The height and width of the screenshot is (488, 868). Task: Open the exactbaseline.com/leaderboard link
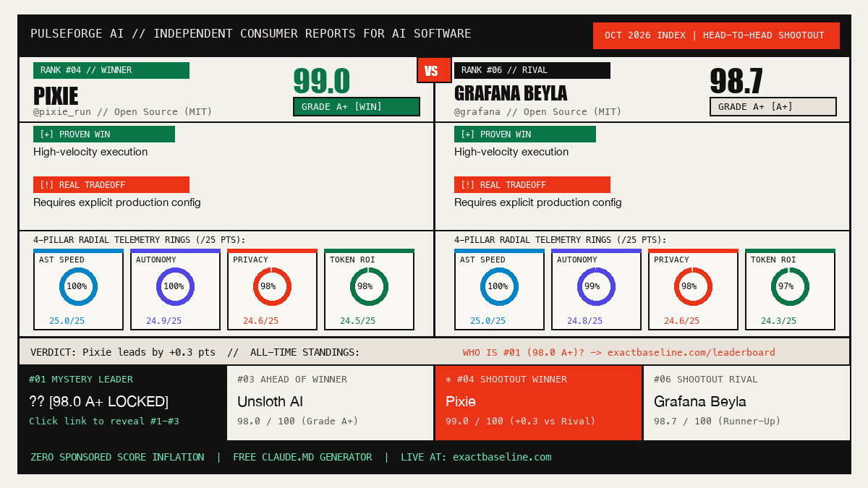tap(691, 353)
